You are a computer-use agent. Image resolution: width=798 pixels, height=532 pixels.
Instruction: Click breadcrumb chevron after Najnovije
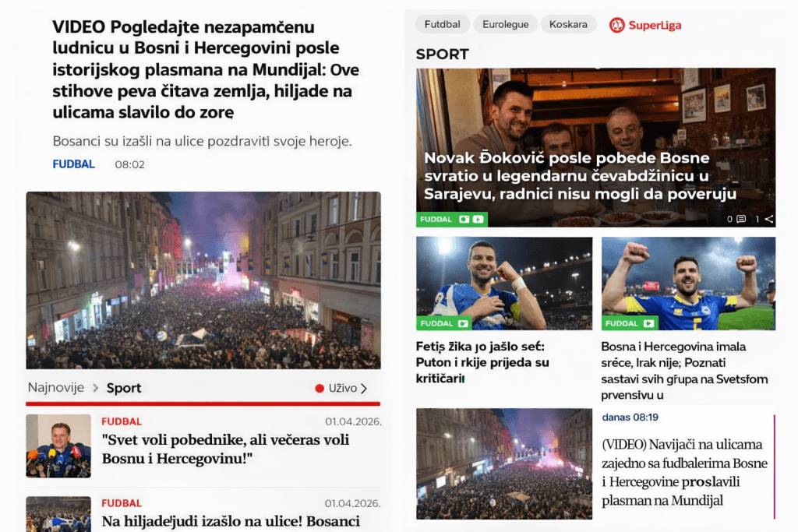[95, 388]
